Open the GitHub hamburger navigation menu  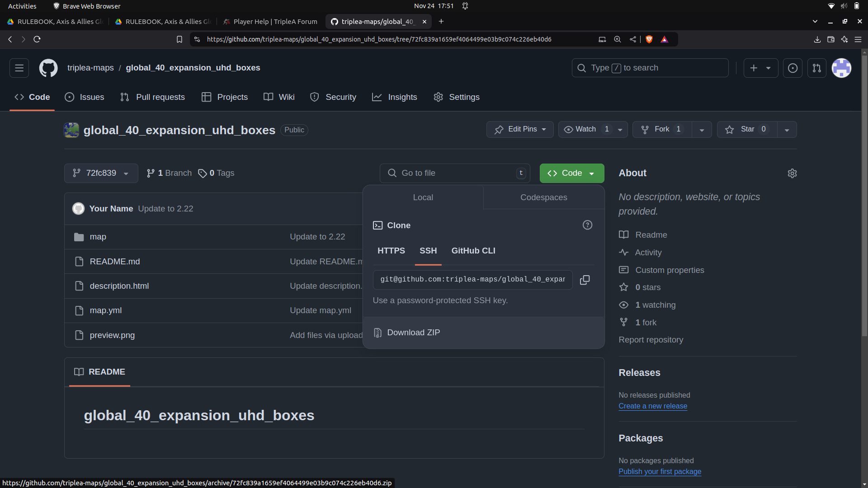tap(19, 68)
